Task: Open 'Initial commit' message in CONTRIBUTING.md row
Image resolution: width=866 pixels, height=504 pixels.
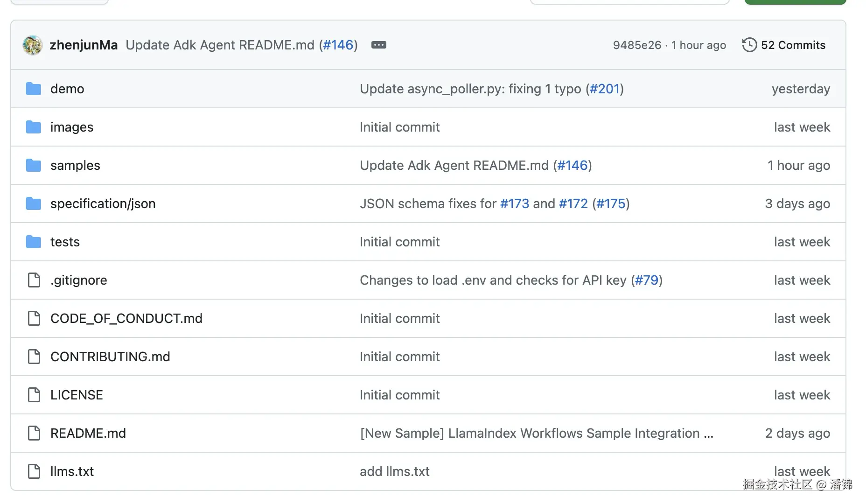Action: coord(399,357)
